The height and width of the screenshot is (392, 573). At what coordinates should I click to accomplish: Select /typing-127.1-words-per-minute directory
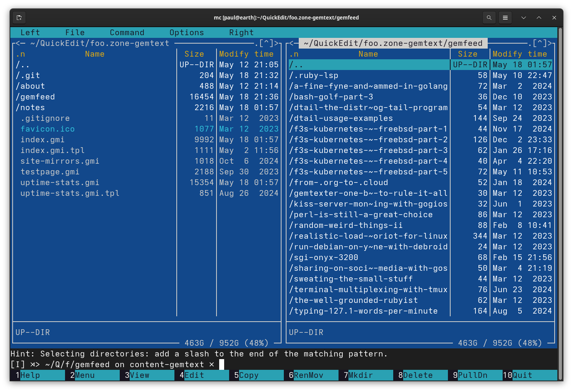[x=421, y=311]
